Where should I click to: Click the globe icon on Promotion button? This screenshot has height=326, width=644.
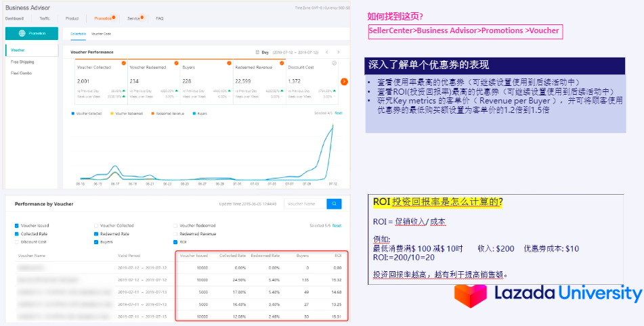pyautogui.click(x=22, y=33)
